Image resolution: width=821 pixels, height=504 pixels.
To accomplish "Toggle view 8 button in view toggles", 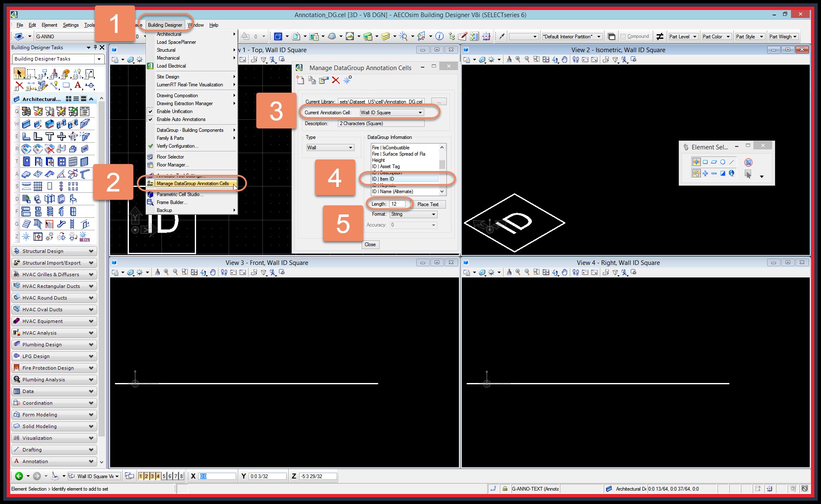I will click(x=181, y=476).
